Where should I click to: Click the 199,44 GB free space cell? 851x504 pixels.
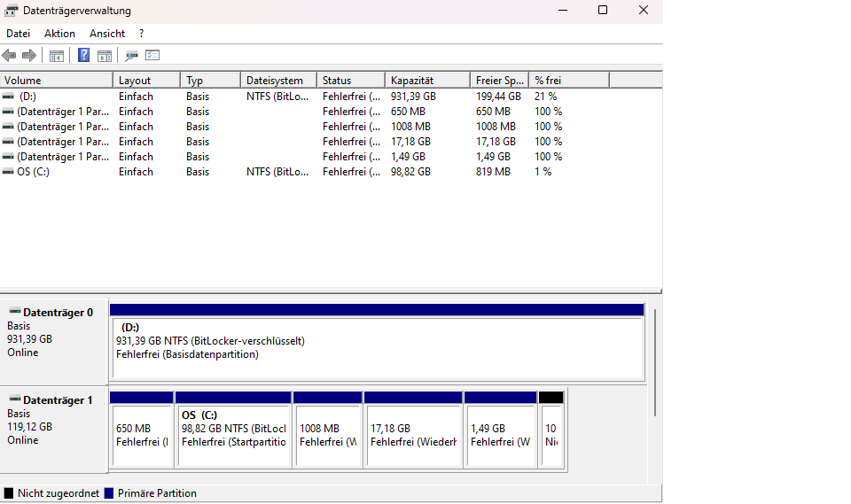[498, 96]
